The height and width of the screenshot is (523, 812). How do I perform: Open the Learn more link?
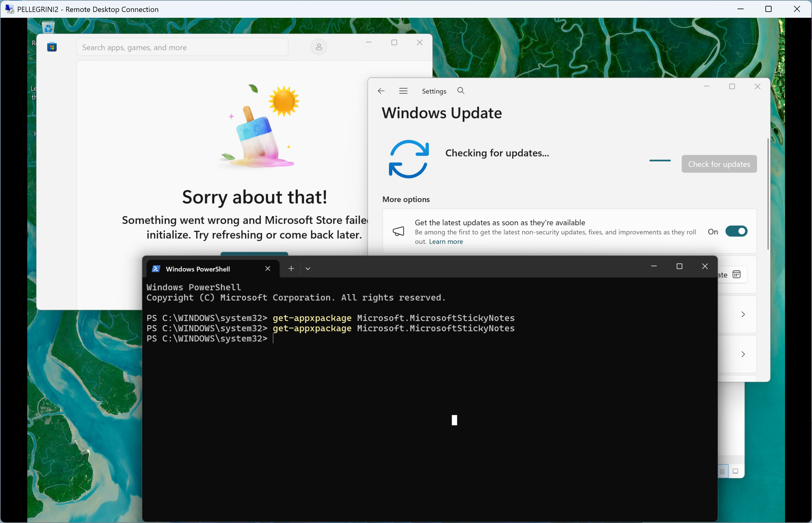pyautogui.click(x=446, y=241)
